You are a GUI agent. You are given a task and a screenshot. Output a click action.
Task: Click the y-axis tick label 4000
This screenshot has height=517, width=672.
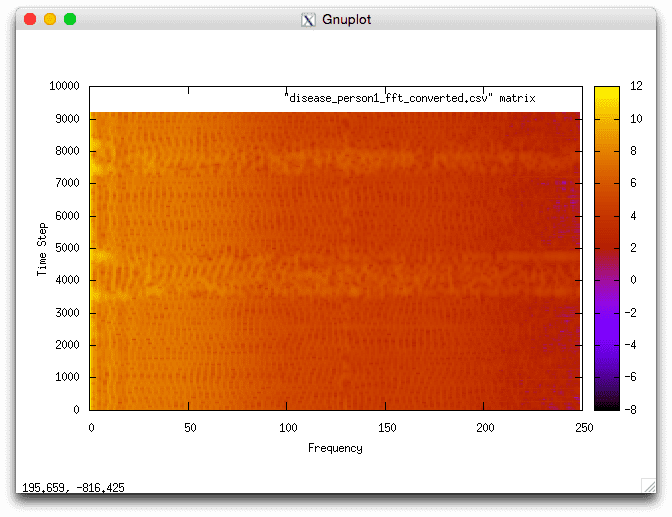pos(67,280)
